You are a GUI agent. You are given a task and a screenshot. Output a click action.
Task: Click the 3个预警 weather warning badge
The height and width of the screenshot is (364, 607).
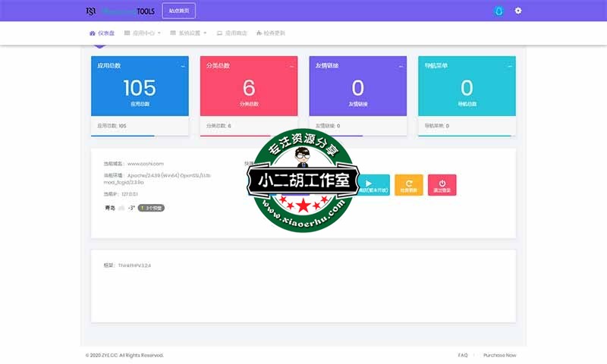(151, 208)
